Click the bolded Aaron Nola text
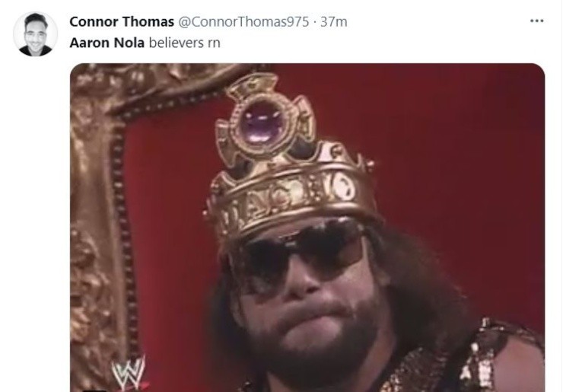This screenshot has height=392, width=563. click(107, 43)
